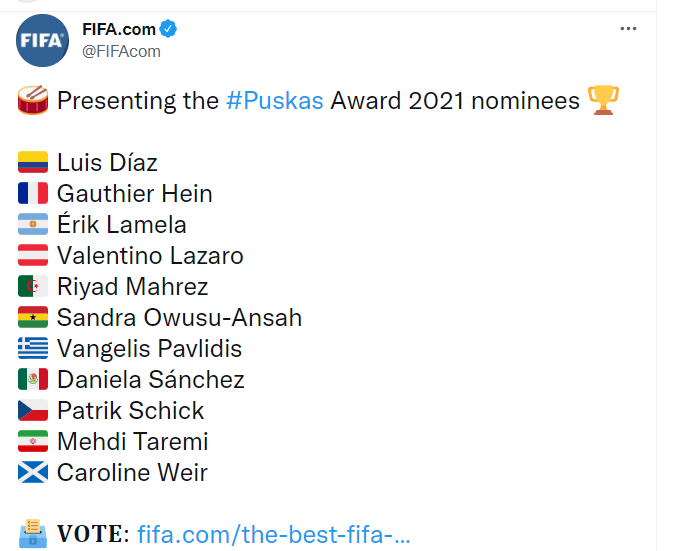Click the Riyad Mahrez nominee text
Screen dimensions: 686x551
click(x=132, y=287)
